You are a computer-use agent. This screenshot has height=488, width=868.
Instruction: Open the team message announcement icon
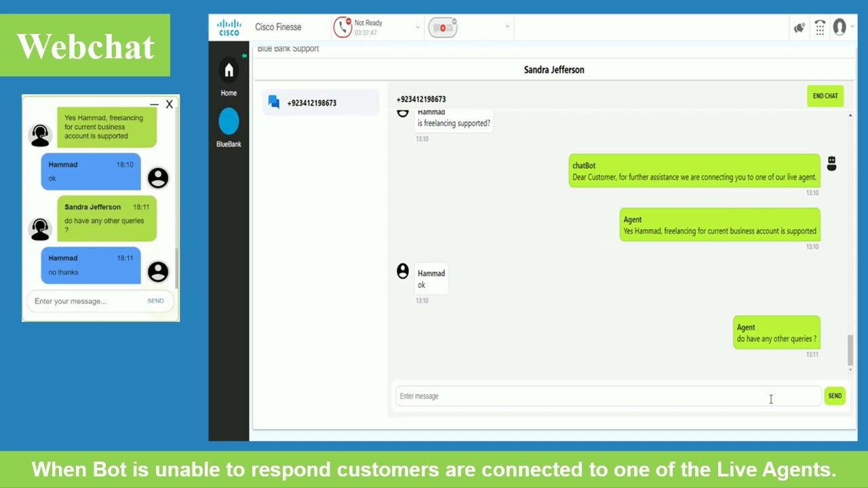point(800,28)
